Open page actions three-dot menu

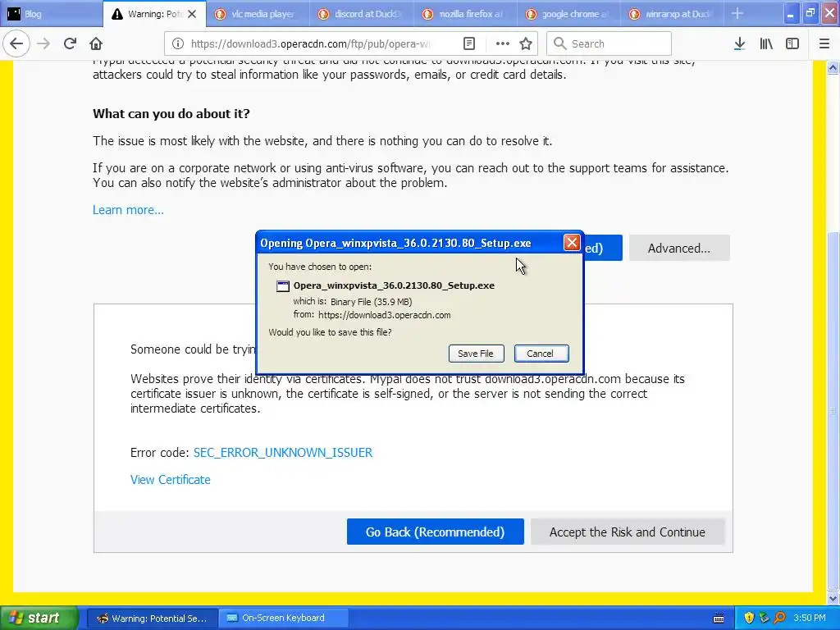[503, 43]
